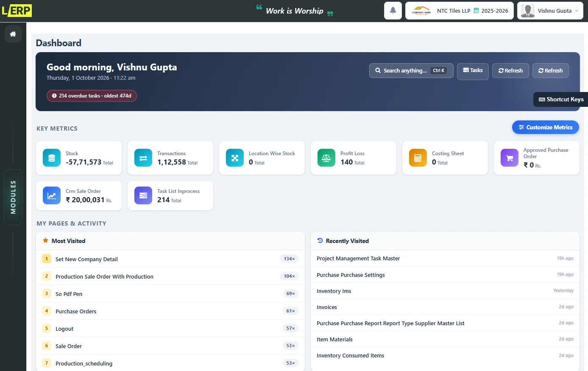Open Sale Order from Most Visited
The height and width of the screenshot is (371, 588).
170,346
